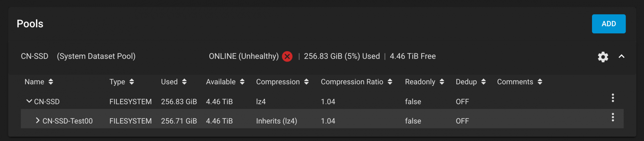Collapse the CN-SSD root dataset tree
This screenshot has width=644, height=141.
29,101
